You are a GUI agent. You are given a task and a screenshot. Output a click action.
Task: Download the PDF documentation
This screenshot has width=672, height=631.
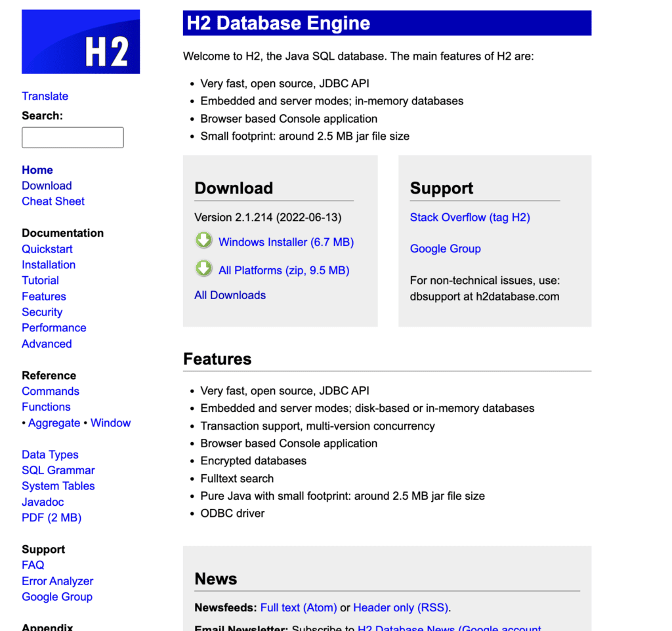(x=51, y=518)
